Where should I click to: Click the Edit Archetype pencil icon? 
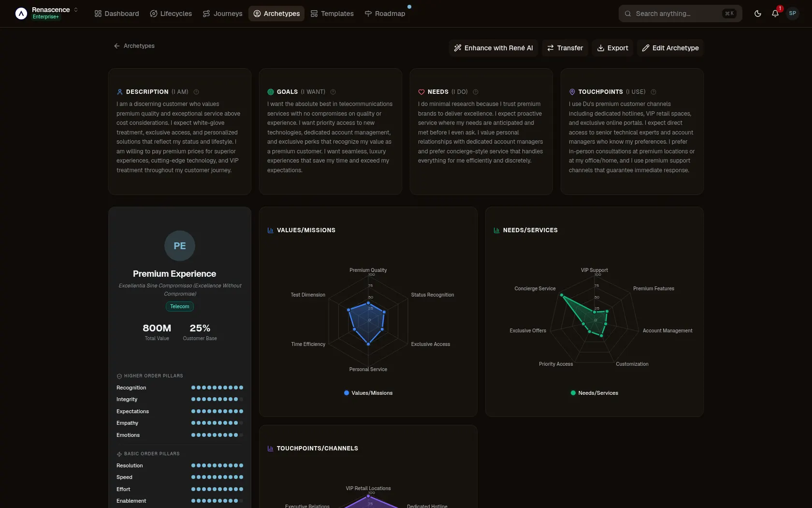tap(646, 48)
